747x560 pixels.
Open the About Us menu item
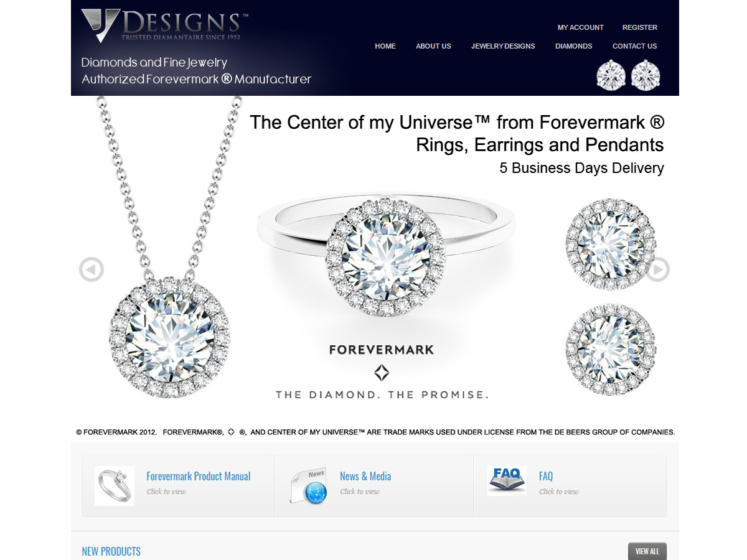point(433,46)
